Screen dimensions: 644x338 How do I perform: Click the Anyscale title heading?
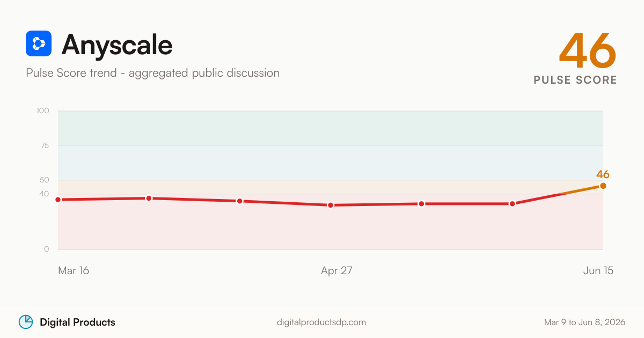pyautogui.click(x=117, y=44)
